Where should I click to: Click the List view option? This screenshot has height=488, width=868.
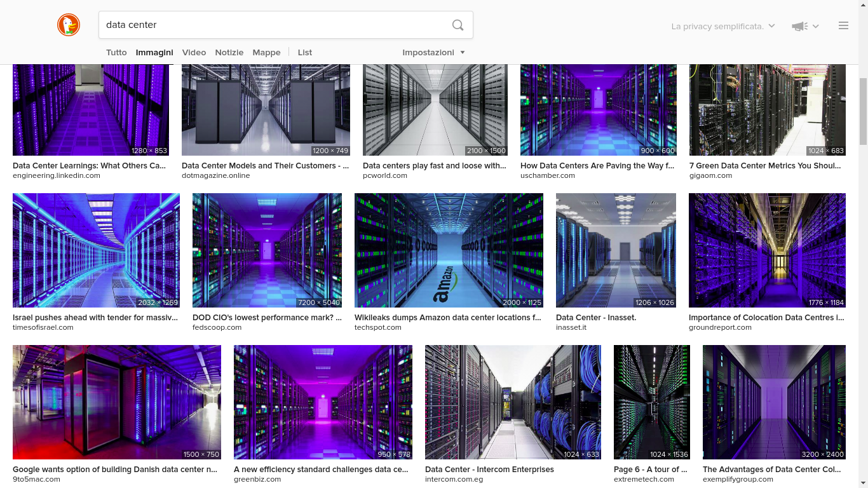click(x=305, y=52)
